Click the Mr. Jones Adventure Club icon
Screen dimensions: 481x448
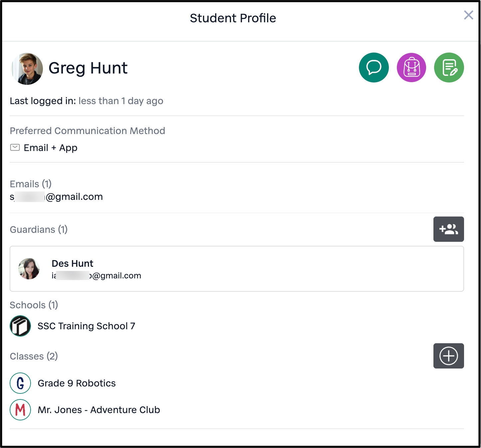click(x=20, y=410)
